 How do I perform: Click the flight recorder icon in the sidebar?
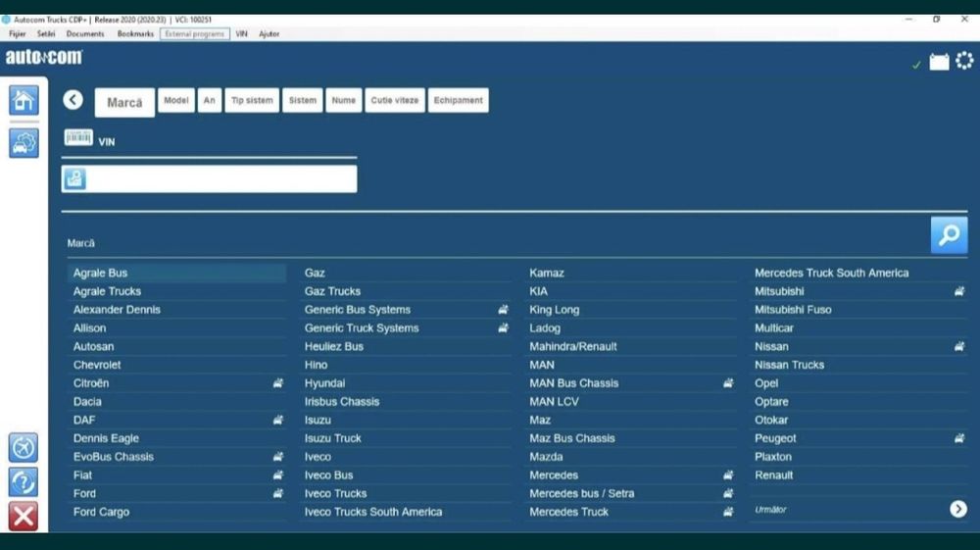pyautogui.click(x=24, y=447)
